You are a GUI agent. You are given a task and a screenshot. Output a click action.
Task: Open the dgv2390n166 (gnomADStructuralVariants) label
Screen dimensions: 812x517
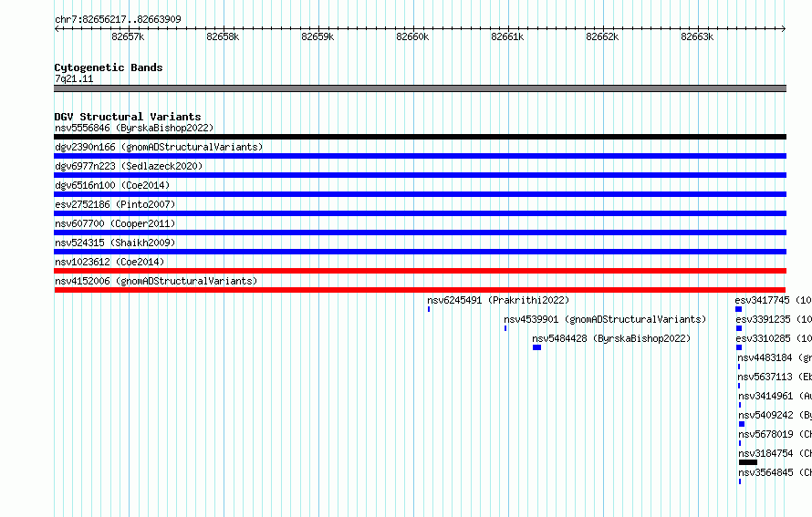pyautogui.click(x=159, y=147)
